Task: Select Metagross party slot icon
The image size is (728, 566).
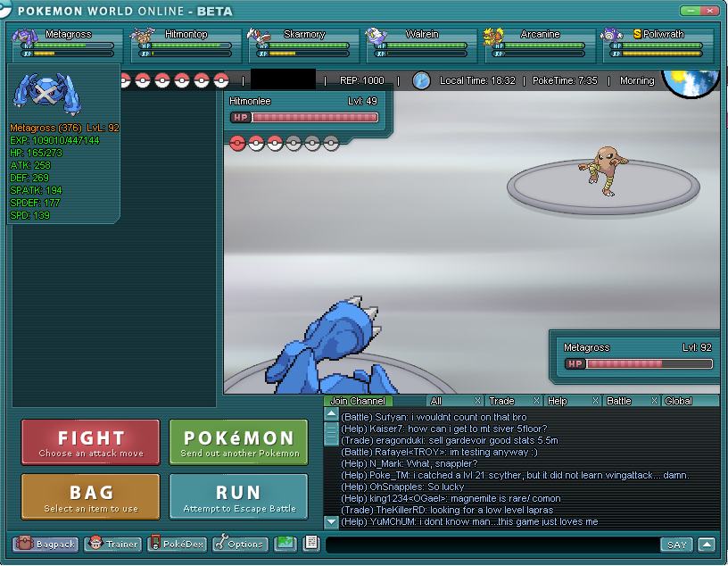Action: click(x=25, y=37)
